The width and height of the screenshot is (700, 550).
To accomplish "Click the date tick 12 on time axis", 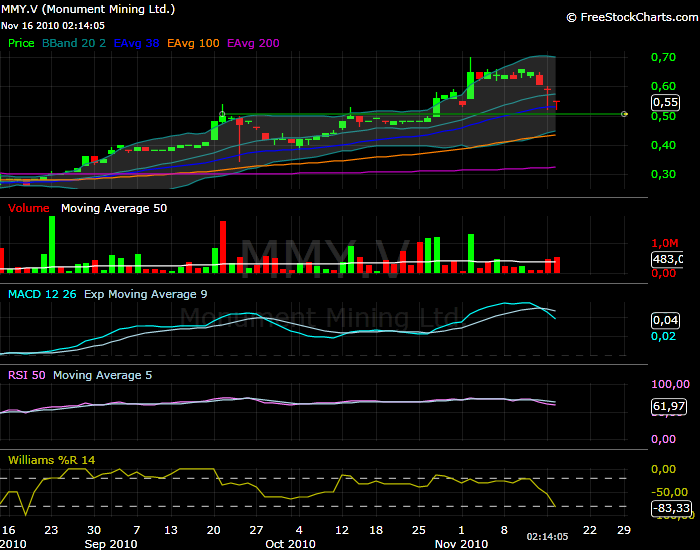I will pyautogui.click(x=342, y=530).
